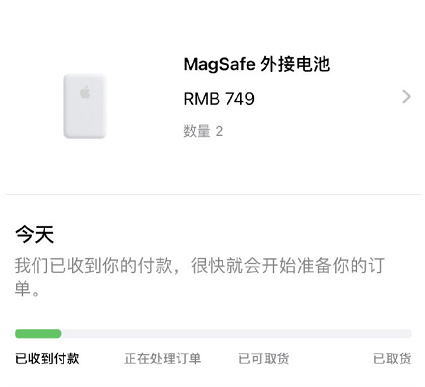Click the green filled progress bar segment

click(x=38, y=334)
